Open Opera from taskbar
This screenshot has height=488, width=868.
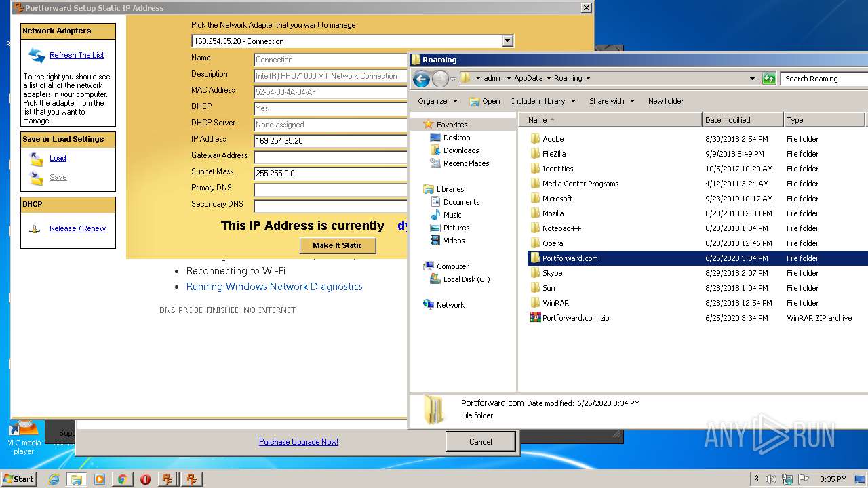[x=145, y=479]
